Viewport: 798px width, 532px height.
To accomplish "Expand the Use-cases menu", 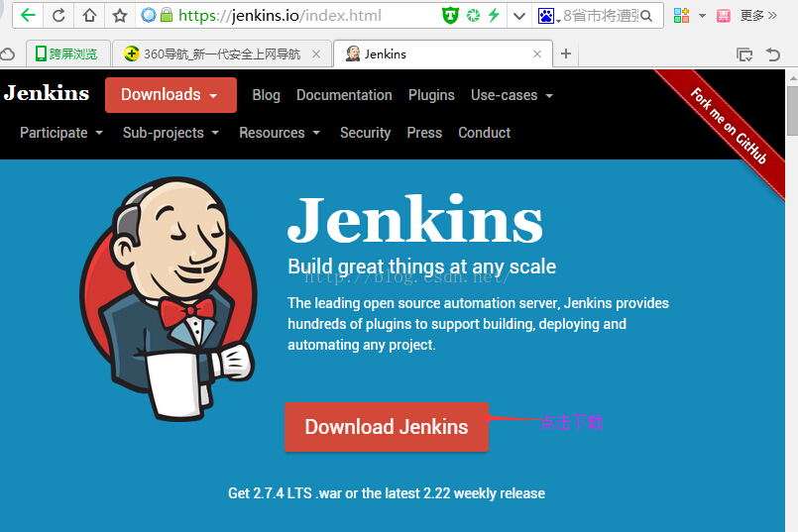I will (512, 95).
